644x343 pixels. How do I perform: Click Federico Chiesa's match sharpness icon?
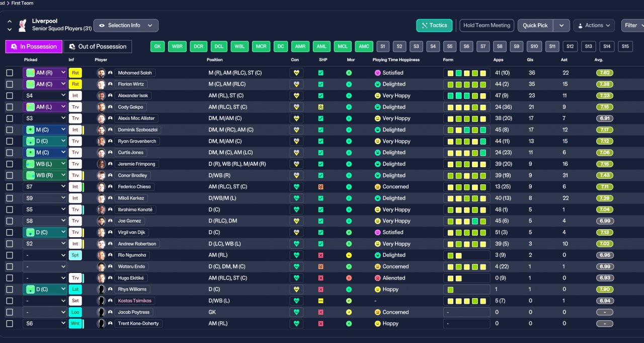coord(321,187)
